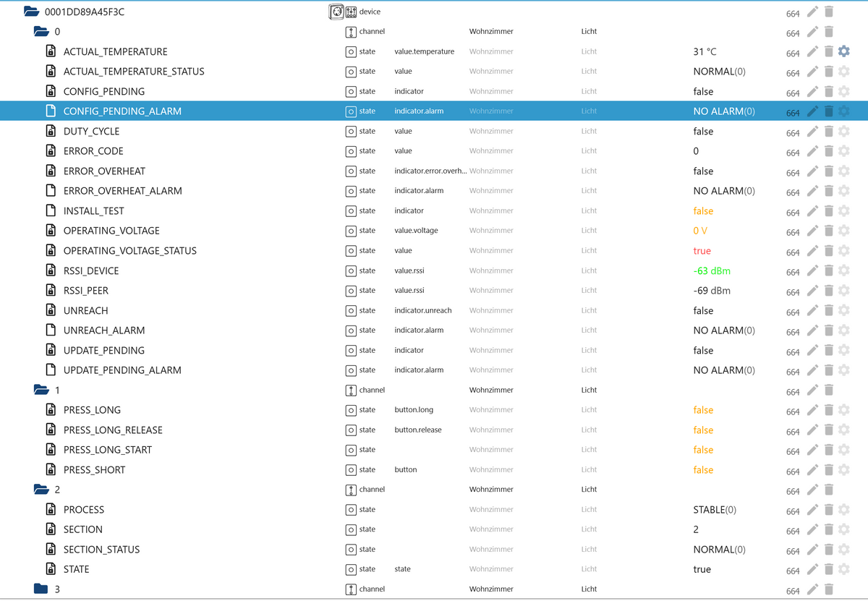Image resolution: width=868 pixels, height=601 pixels.
Task: Delete the RSSI_PEER object
Action: 829,290
